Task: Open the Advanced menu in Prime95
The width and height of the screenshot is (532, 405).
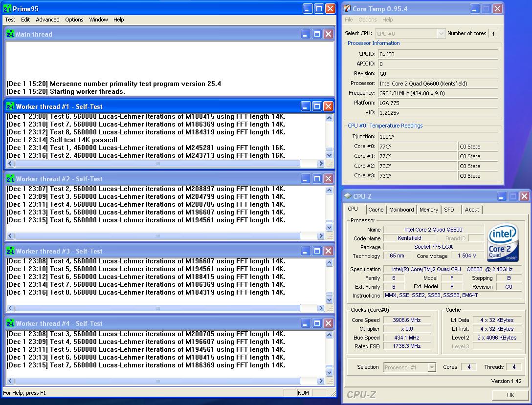Action: (x=47, y=20)
